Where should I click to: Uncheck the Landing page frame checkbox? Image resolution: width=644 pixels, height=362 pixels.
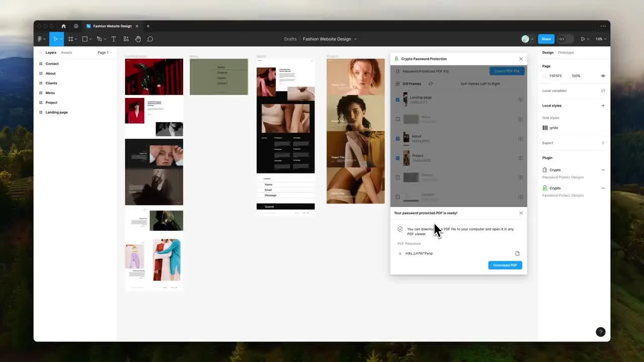point(397,100)
